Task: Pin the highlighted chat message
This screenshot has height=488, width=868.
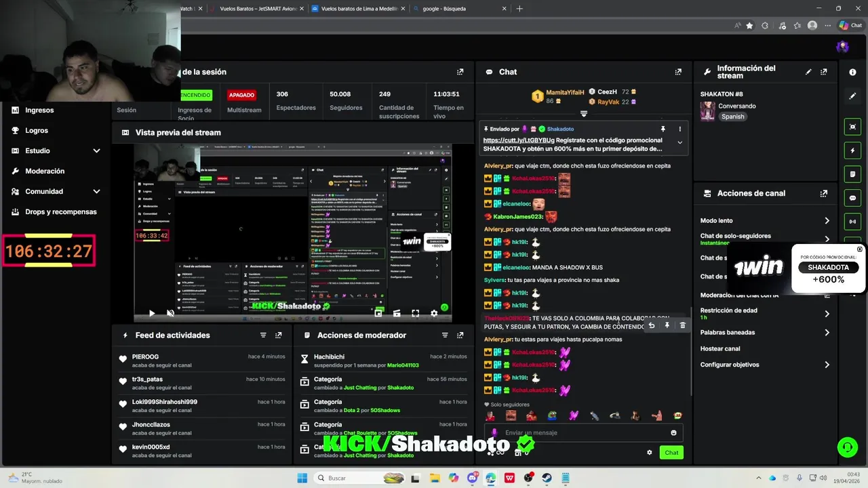Action: 667,326
